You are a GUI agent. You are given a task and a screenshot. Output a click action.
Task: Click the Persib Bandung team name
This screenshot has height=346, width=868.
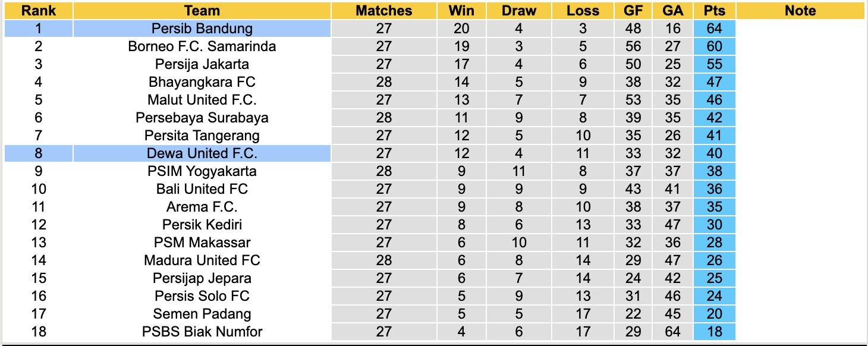[x=202, y=29]
